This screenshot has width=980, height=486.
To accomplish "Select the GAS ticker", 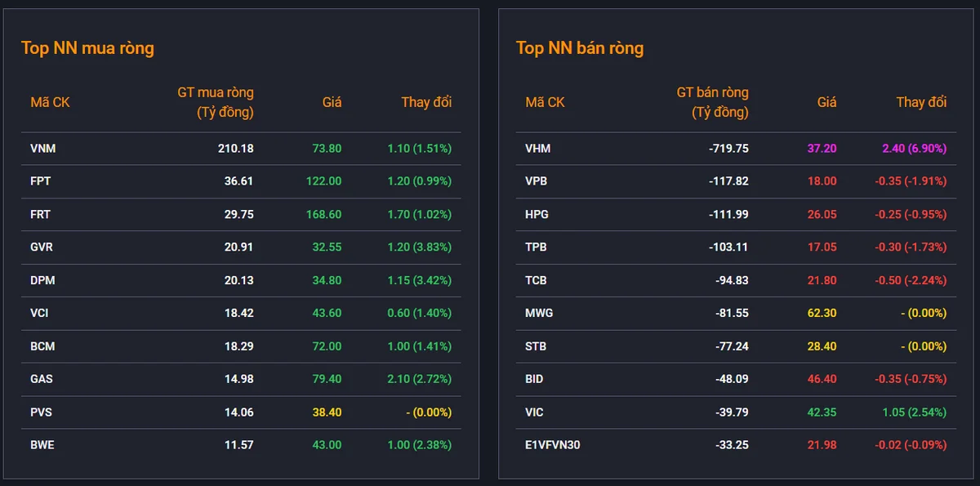I will click(x=42, y=379).
